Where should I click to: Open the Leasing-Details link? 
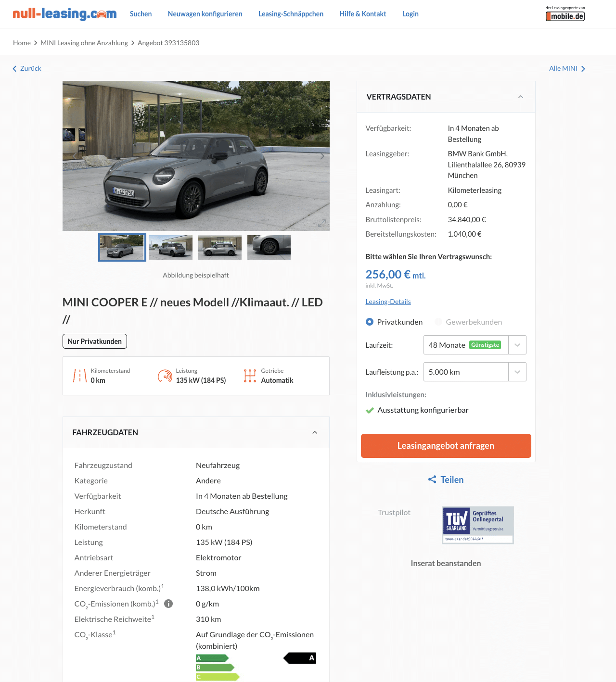[x=388, y=302]
